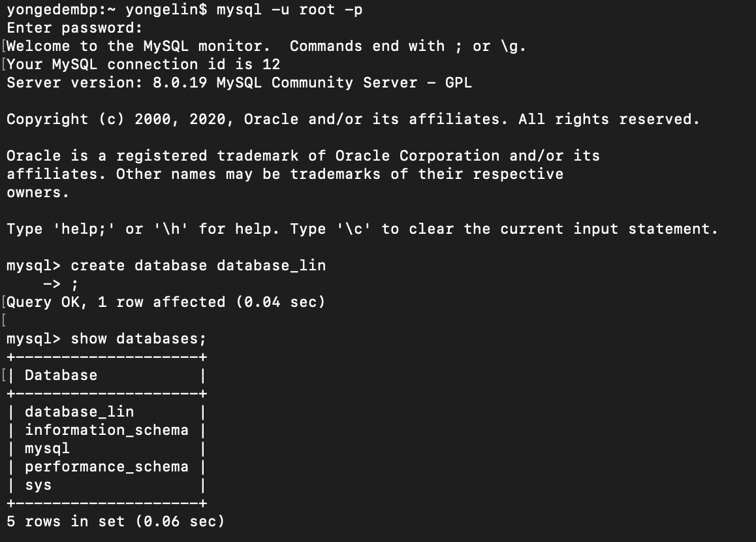Click the 'Enter password:' prompt line
The width and height of the screenshot is (756, 542).
click(x=74, y=28)
